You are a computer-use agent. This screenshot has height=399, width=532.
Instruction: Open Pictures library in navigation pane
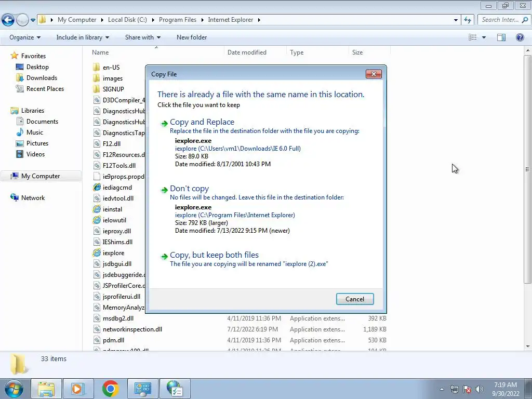pos(37,143)
